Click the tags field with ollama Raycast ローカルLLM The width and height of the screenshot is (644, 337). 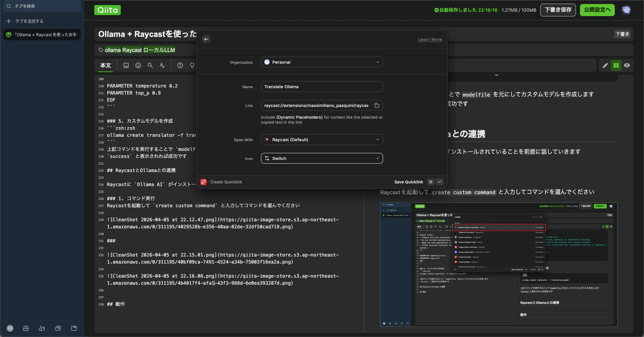pyautogui.click(x=140, y=50)
